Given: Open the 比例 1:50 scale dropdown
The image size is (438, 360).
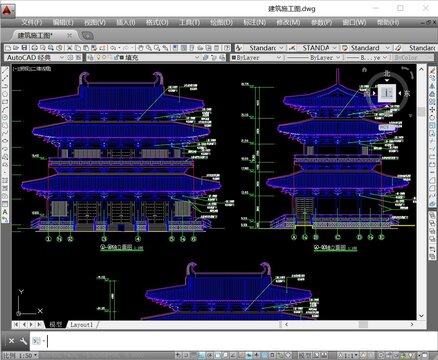Looking at the screenshot, I should [x=19, y=355].
